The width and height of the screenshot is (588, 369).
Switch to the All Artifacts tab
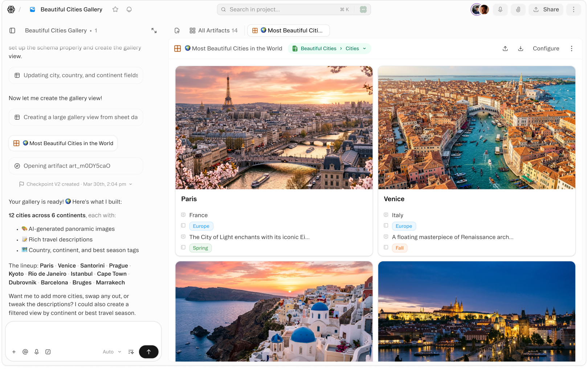pos(213,30)
